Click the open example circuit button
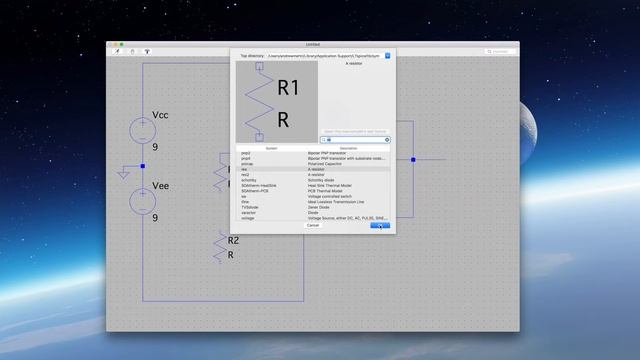The height and width of the screenshot is (360, 640). 355,131
